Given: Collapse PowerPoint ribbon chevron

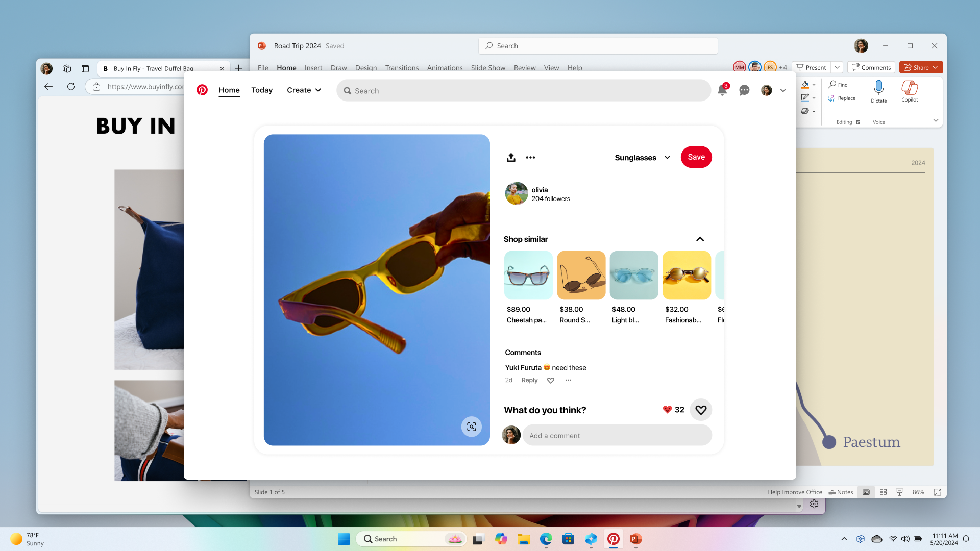Looking at the screenshot, I should click(936, 120).
